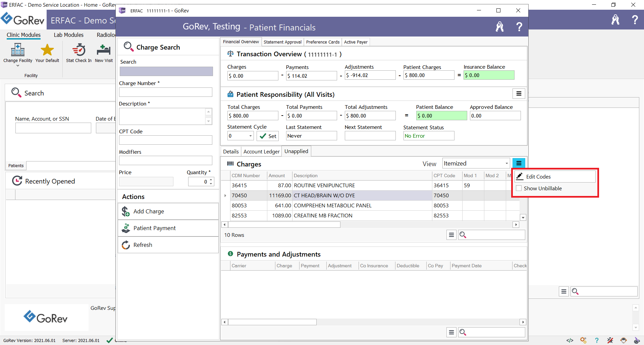Click the COMPREHEN METABOLIC PANEL cell
This screenshot has height=345, width=644.
tap(362, 205)
